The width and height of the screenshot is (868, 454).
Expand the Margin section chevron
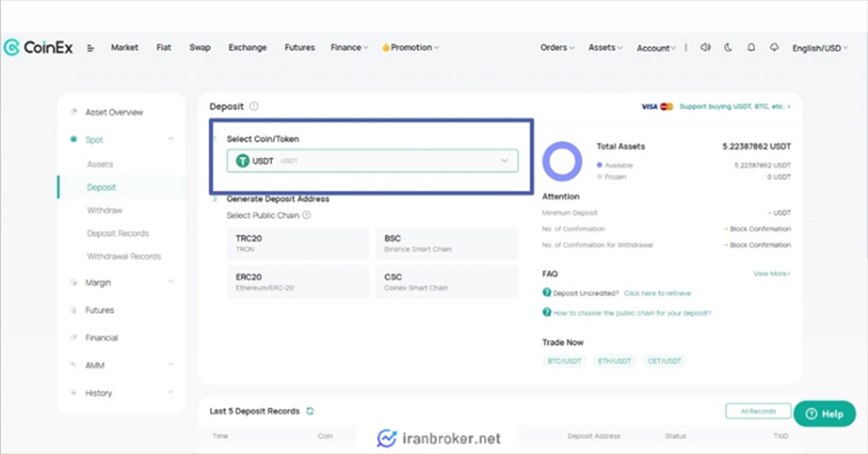[171, 281]
